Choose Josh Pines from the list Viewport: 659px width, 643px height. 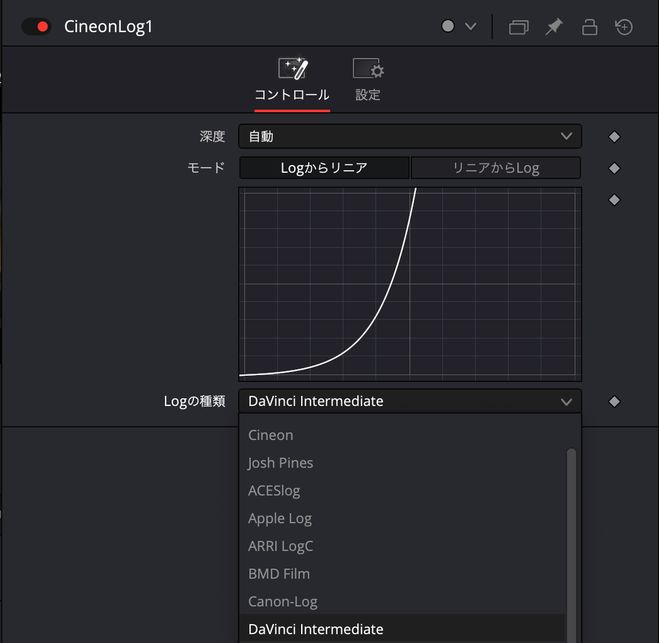click(401, 463)
